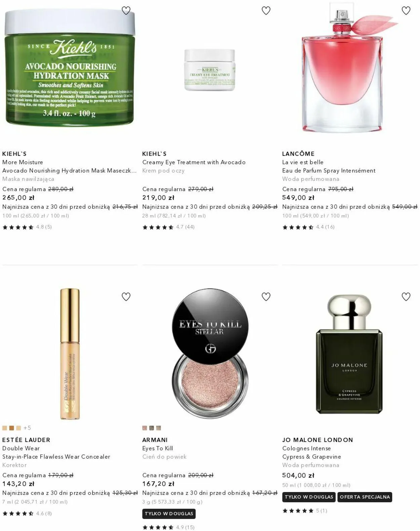Open star rating 4.8 of Avocado Mask
Screen dimensions: 420x531
(27, 227)
